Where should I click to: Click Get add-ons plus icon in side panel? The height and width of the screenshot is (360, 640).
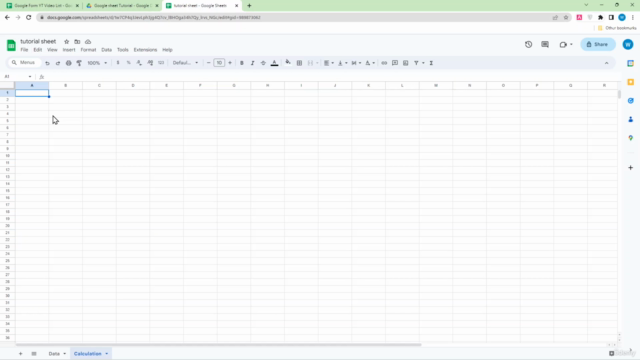(x=631, y=168)
